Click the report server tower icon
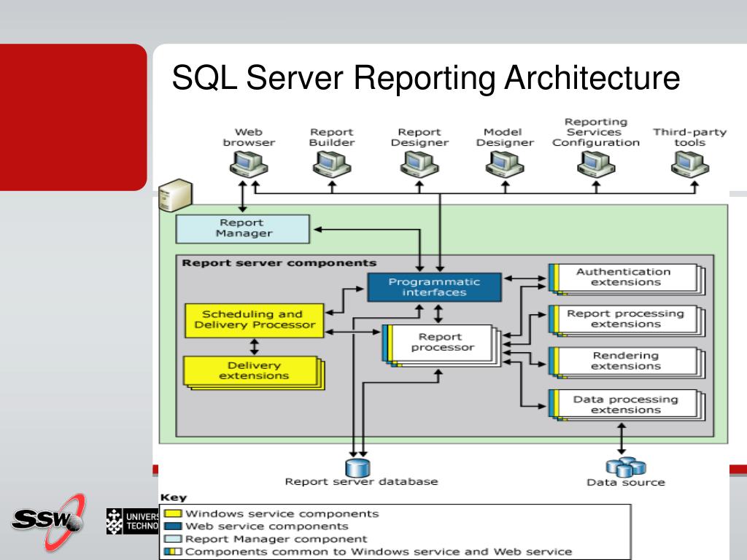747x560 pixels. pos(176,195)
